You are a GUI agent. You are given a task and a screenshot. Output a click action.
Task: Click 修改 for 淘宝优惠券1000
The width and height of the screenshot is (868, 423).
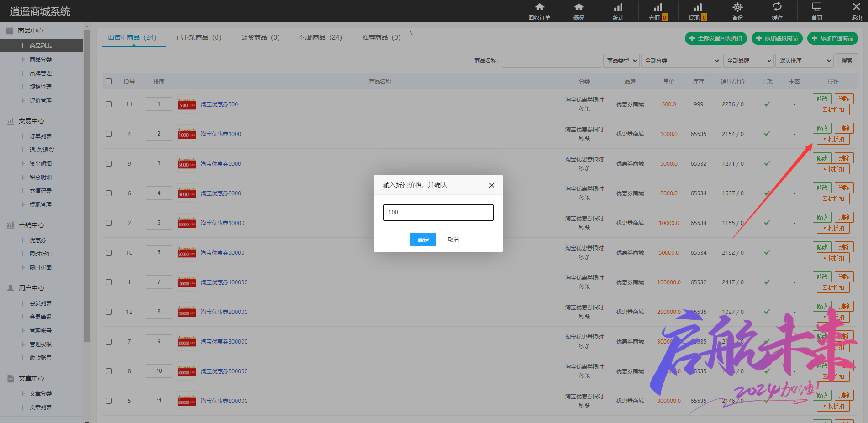point(822,128)
